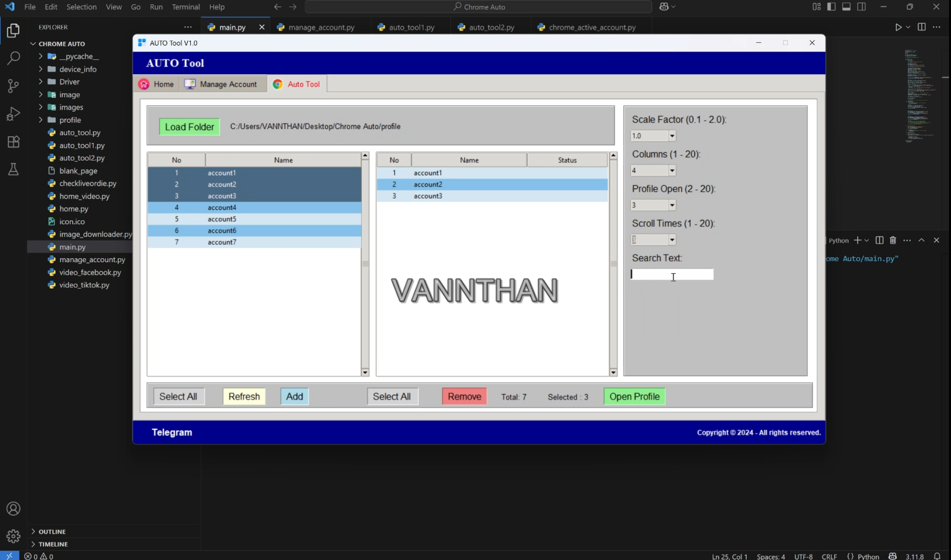951x560 pixels.
Task: Kill terminal with the trash icon
Action: tap(893, 240)
